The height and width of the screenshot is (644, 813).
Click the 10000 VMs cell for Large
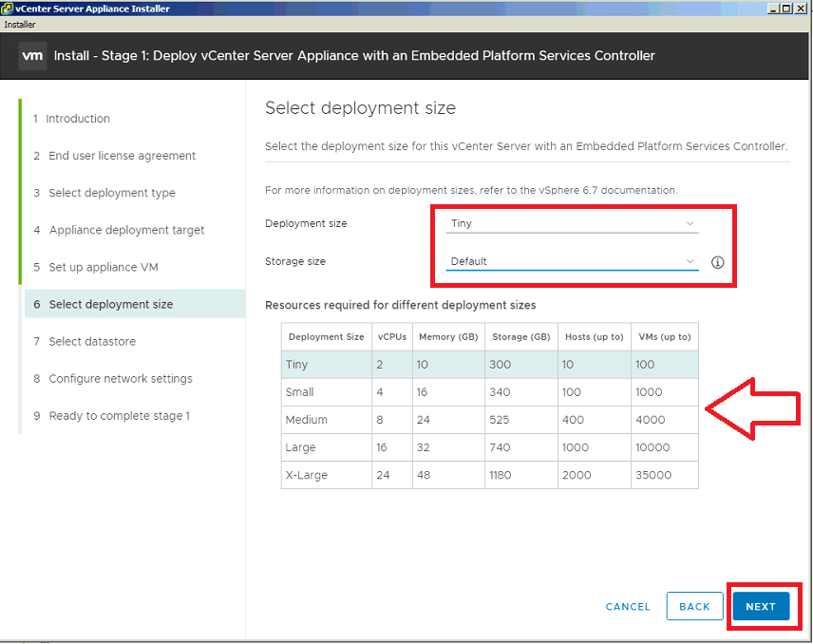coord(664,447)
